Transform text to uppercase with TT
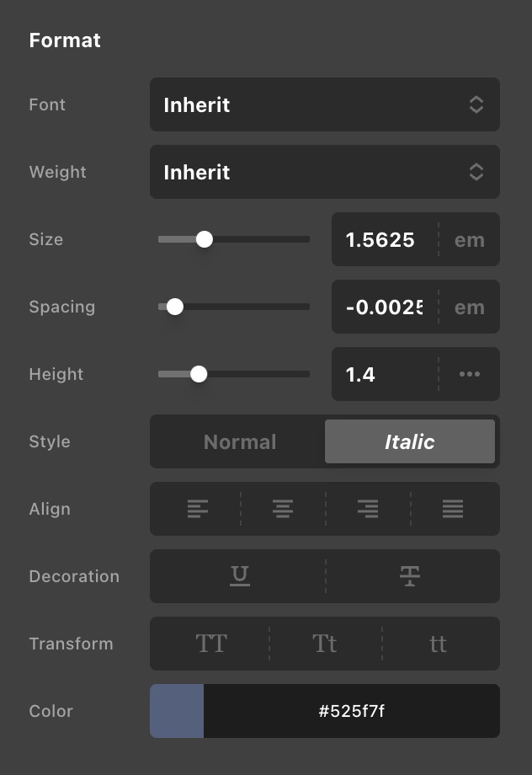 point(211,644)
